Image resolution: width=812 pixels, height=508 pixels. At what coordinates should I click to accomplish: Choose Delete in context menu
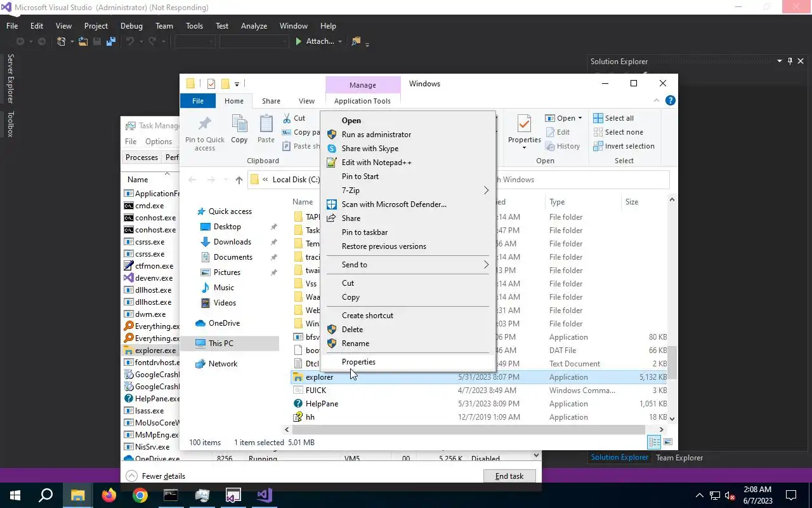pos(407,330)
